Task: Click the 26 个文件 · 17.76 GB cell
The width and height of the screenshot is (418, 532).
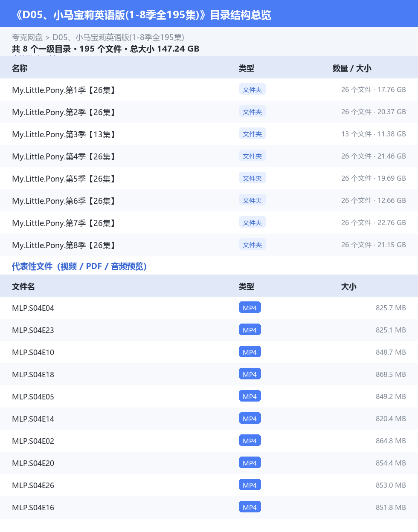Action: [374, 90]
